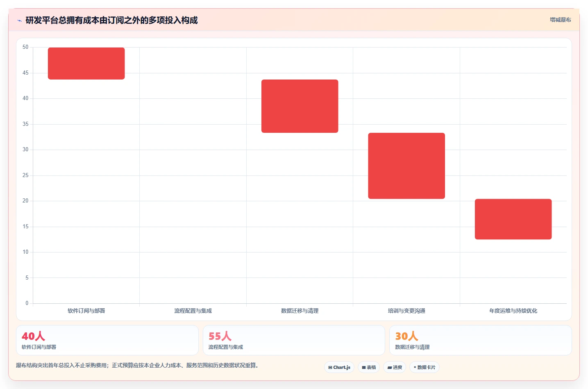The image size is (588, 389).
Task: Click the red bar for 年度运维与持续优化
Action: click(x=513, y=219)
